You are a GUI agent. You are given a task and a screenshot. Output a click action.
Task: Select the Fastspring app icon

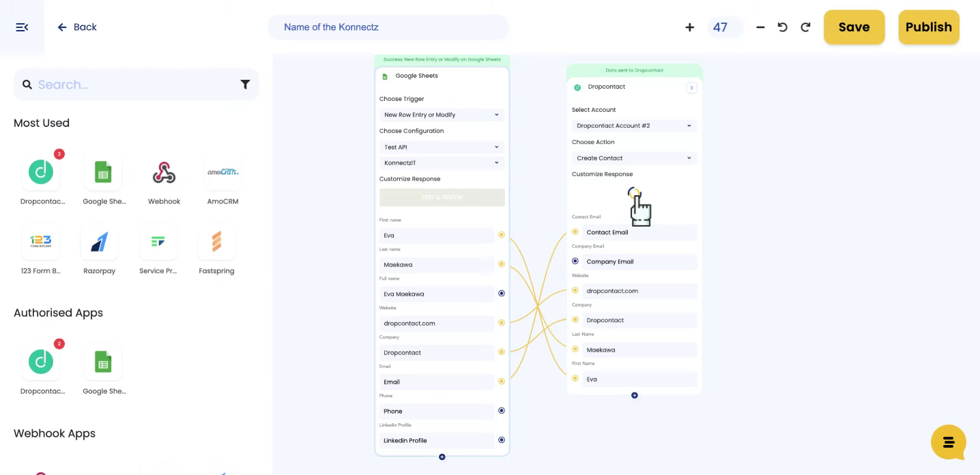(216, 242)
